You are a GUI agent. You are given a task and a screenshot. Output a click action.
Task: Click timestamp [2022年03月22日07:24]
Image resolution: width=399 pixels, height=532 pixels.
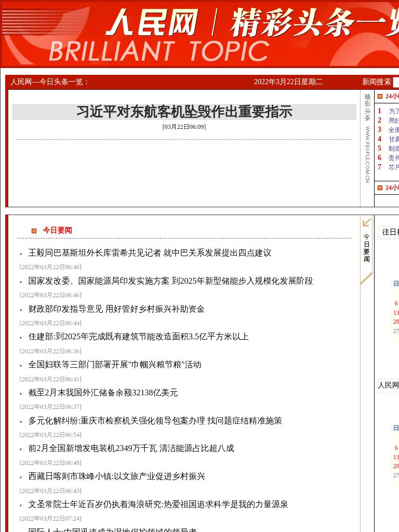point(50,518)
